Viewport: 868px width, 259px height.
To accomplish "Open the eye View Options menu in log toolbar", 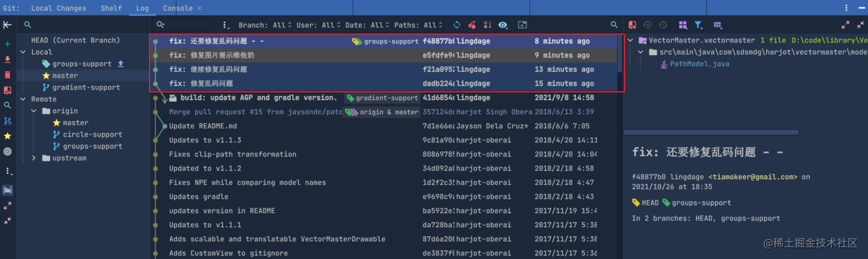I will click(x=503, y=25).
